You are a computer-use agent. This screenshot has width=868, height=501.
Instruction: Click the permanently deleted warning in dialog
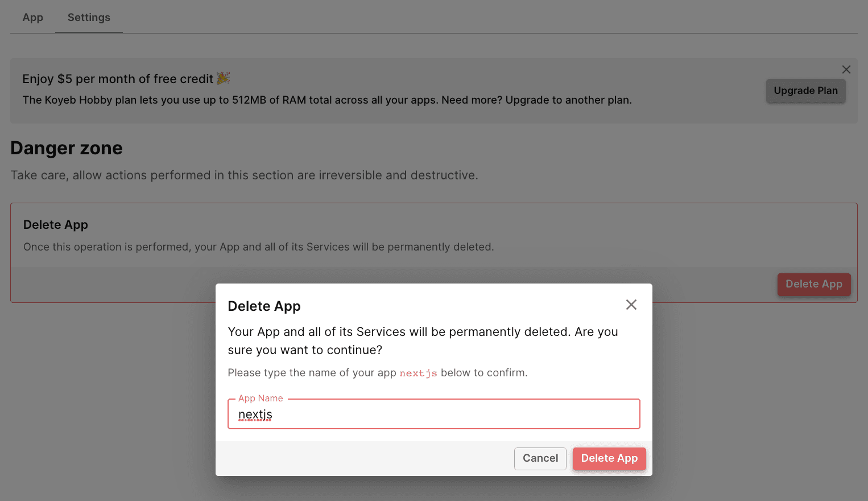[423, 340]
